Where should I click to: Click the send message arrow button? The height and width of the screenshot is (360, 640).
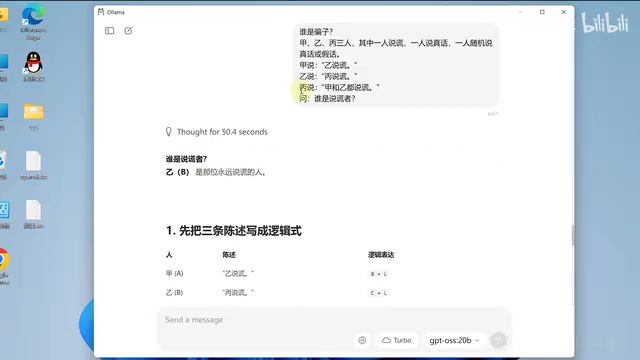pyautogui.click(x=498, y=340)
